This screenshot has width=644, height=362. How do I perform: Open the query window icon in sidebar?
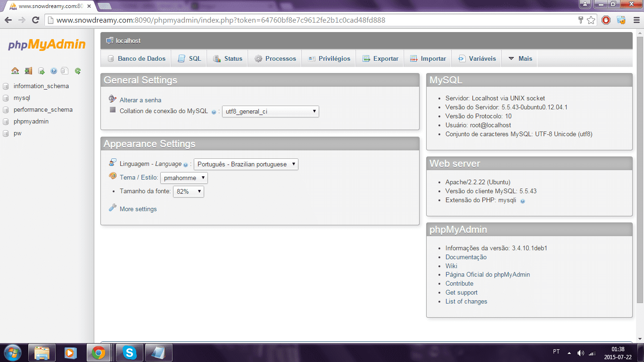(x=41, y=71)
